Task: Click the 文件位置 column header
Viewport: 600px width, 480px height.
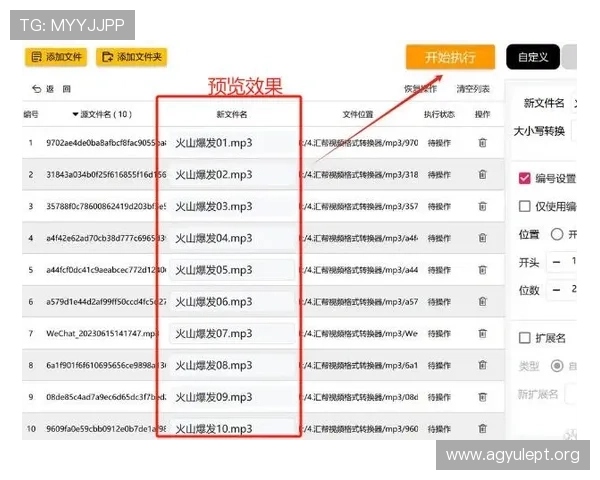Action: 358,114
